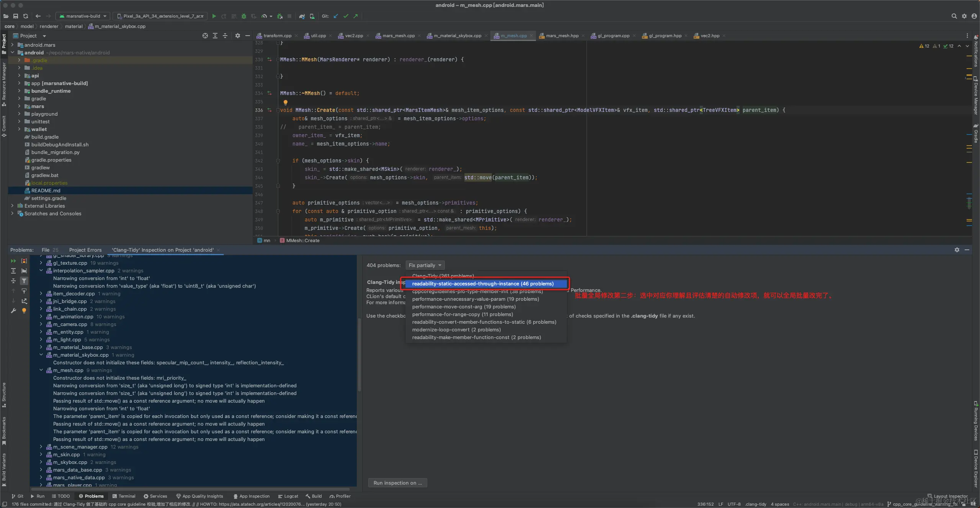Click the Attach Debugger to process icon
The width and height of the screenshot is (980, 508).
click(280, 16)
